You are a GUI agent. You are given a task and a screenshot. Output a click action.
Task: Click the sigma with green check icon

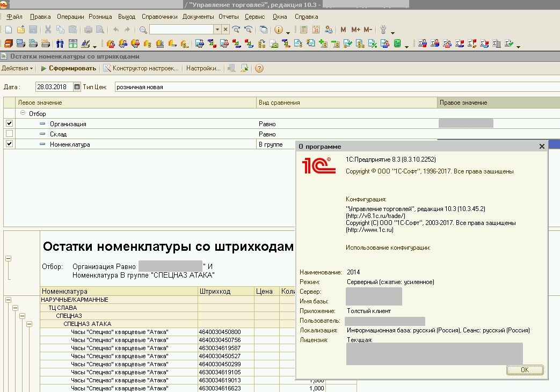click(x=509, y=43)
